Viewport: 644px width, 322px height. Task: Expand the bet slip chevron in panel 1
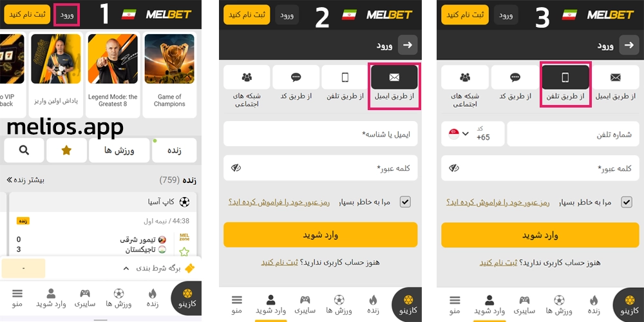click(126, 268)
